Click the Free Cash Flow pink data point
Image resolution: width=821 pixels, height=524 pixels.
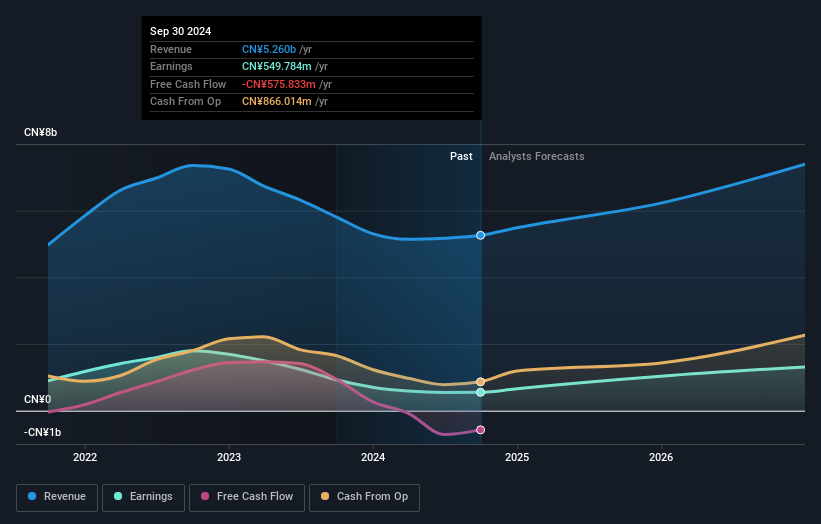coord(480,430)
